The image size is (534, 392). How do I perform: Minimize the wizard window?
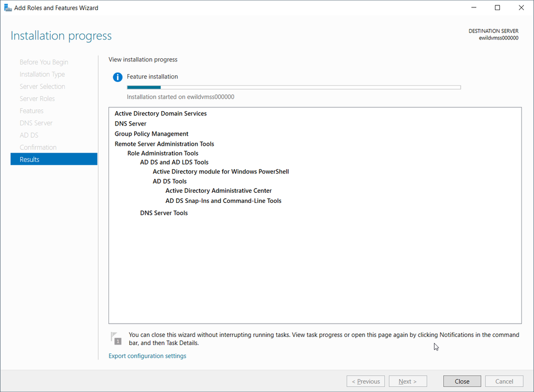pyautogui.click(x=474, y=7)
